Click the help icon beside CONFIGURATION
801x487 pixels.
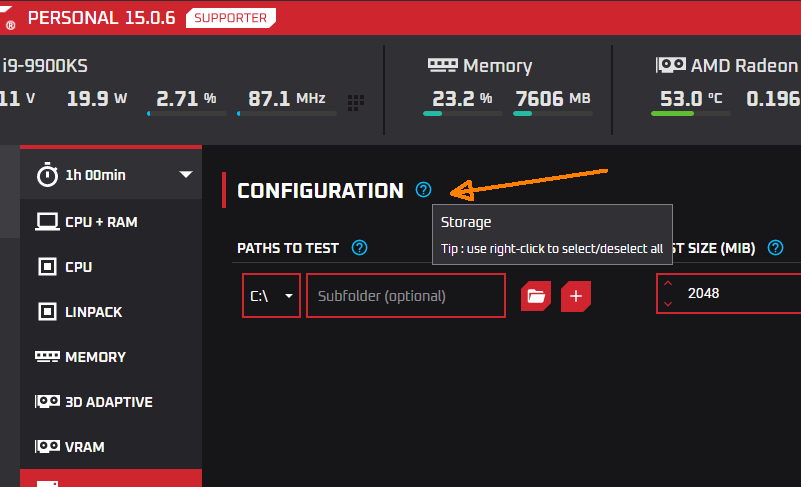[x=424, y=190]
